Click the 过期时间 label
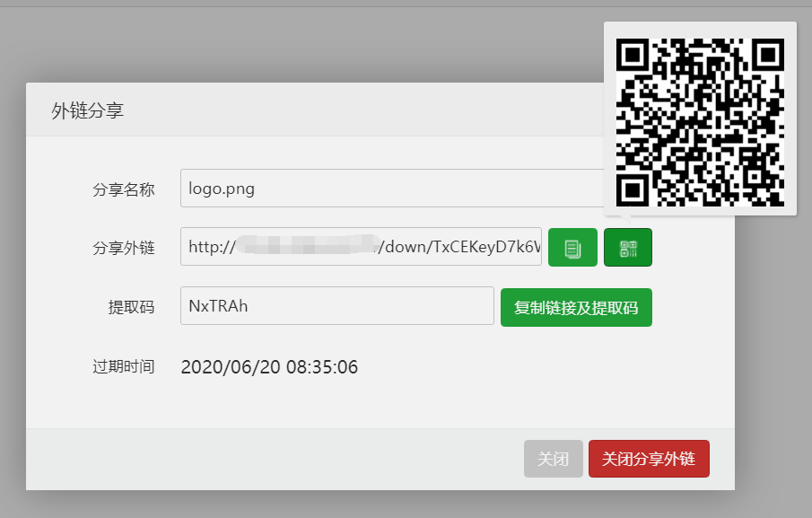The image size is (812, 518). 124,366
